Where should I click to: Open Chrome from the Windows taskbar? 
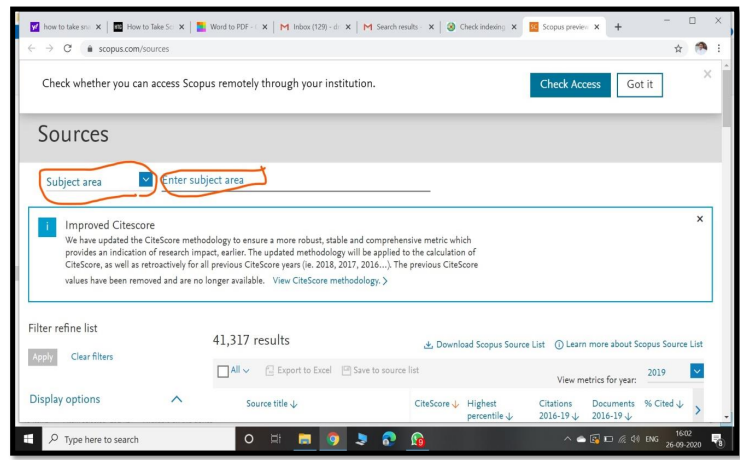click(333, 439)
